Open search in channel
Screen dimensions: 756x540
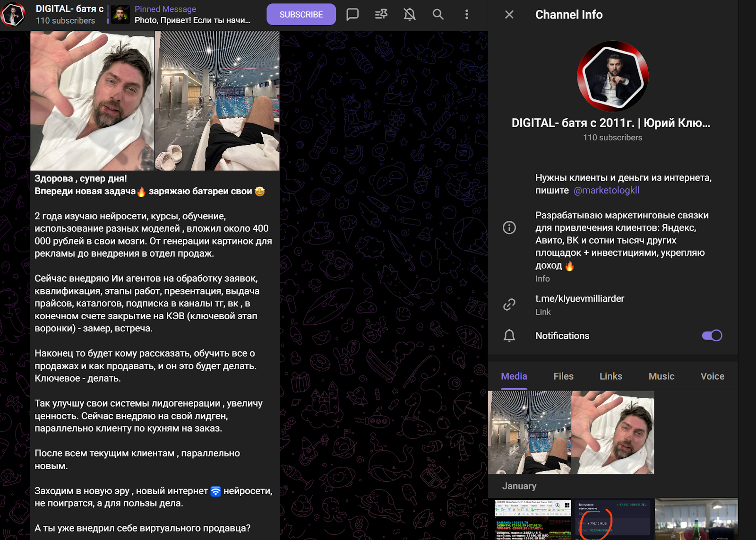coord(438,15)
